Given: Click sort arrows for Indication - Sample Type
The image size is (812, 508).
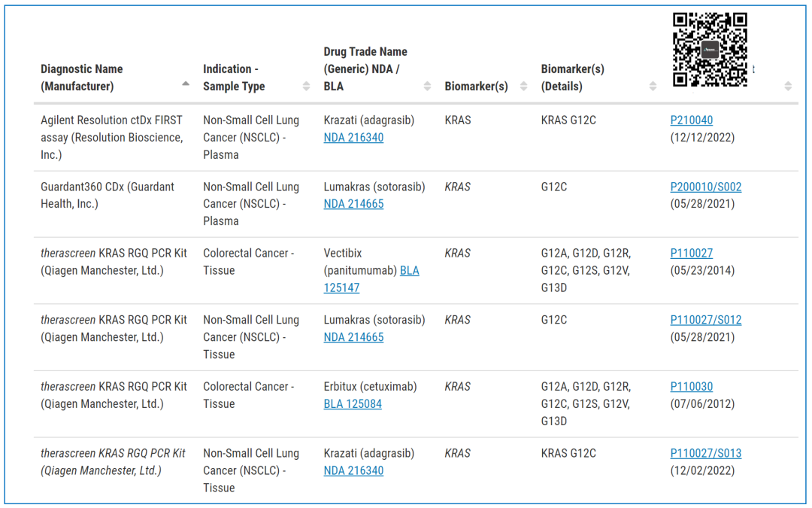Looking at the screenshot, I should (306, 87).
